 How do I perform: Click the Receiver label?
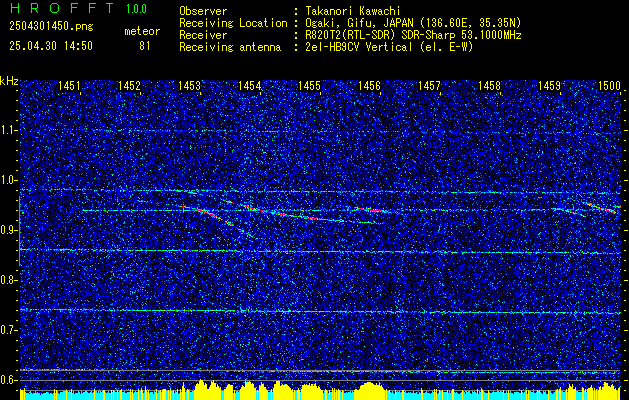[x=203, y=35]
